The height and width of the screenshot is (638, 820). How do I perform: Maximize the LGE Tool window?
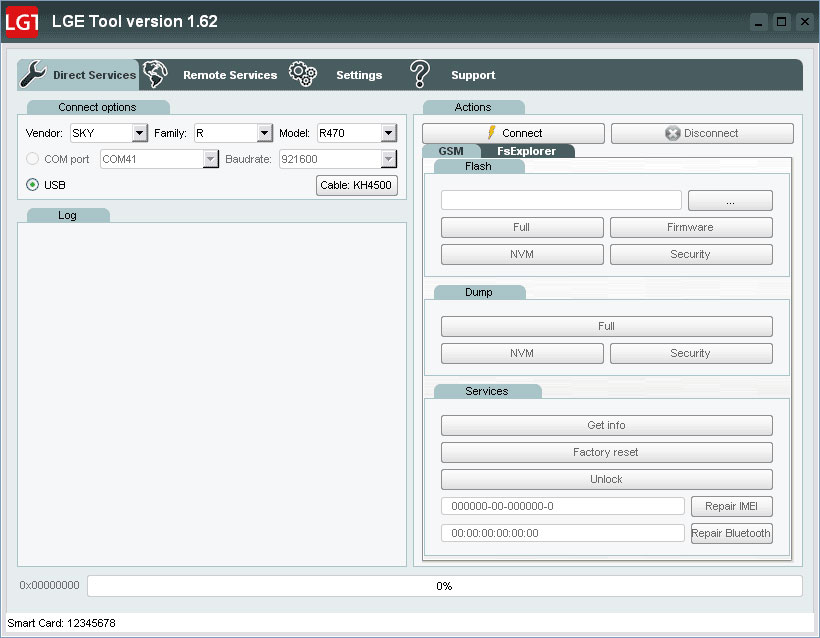(x=781, y=22)
